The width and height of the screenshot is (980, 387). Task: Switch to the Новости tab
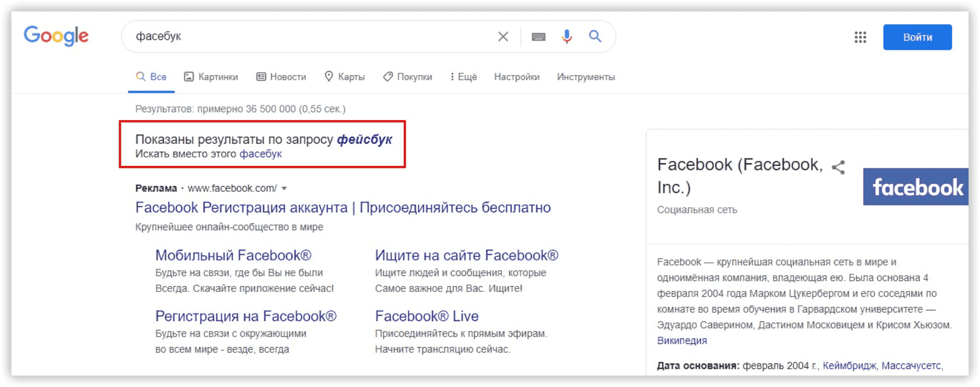coord(281,77)
